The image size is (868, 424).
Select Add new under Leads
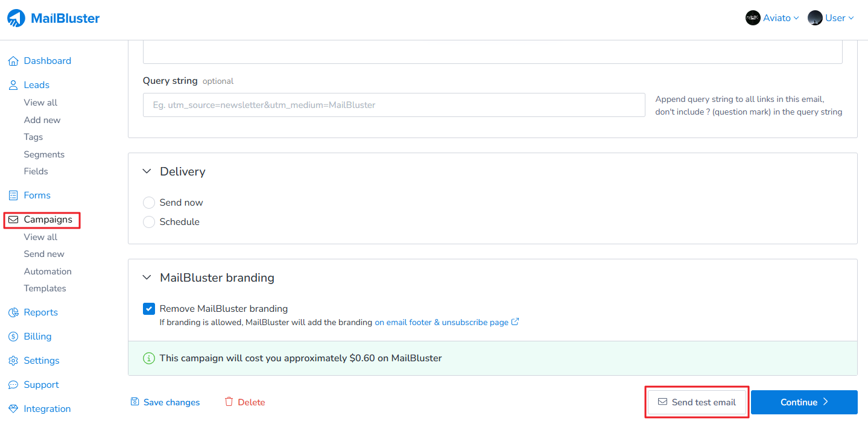point(42,120)
